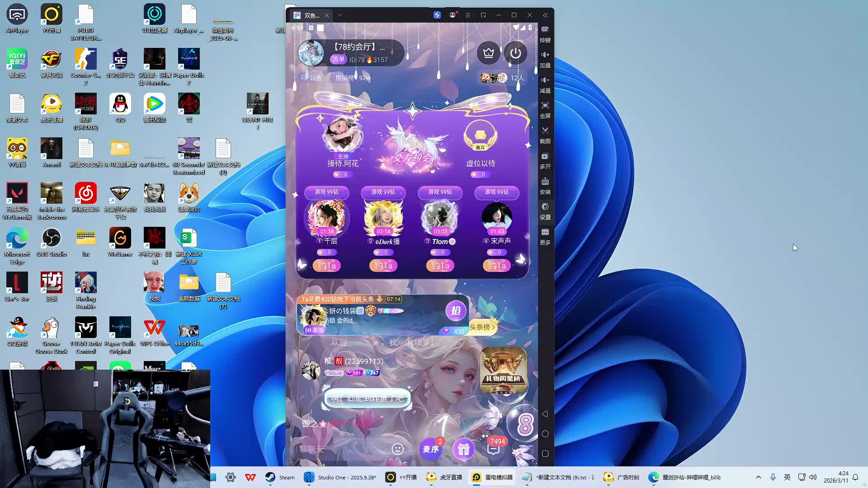Open the gift box icon
The width and height of the screenshot is (868, 488).
tap(463, 449)
